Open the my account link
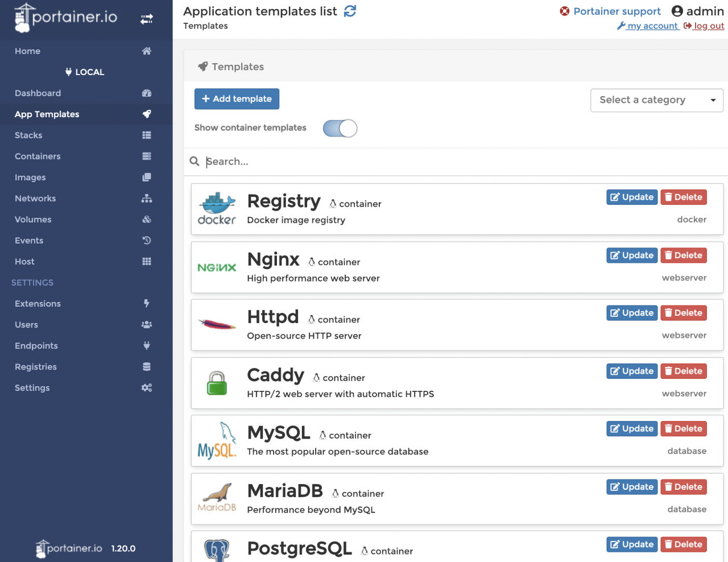The height and width of the screenshot is (562, 728). (x=648, y=26)
